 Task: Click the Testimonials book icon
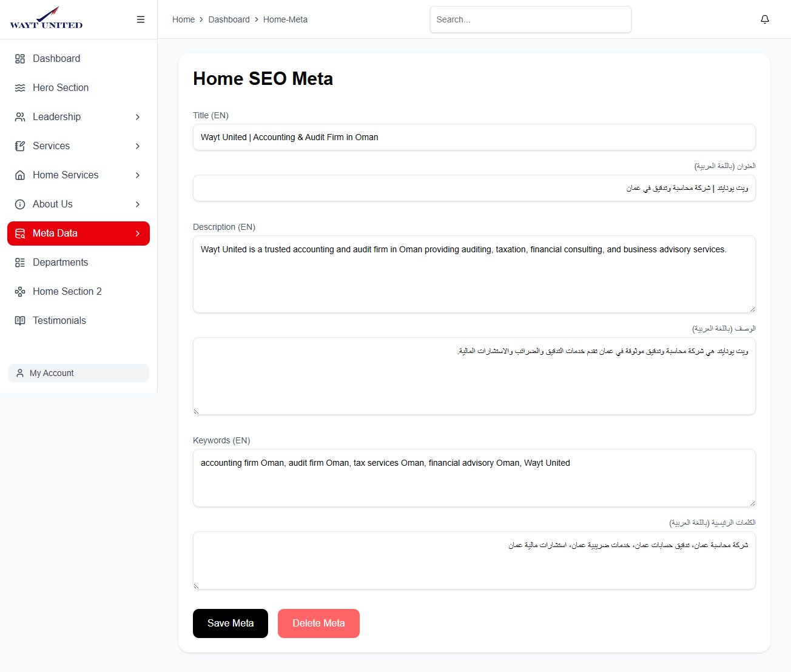point(20,321)
